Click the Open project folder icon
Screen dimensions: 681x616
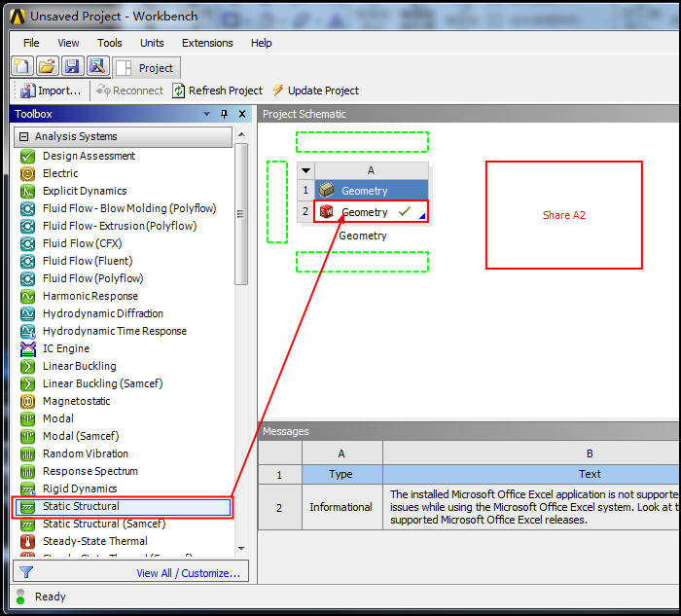(x=47, y=66)
